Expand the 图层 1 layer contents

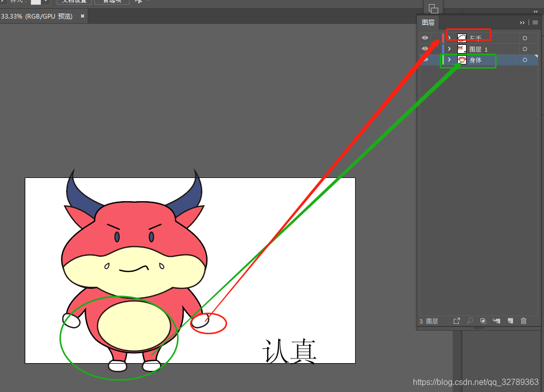coord(449,49)
